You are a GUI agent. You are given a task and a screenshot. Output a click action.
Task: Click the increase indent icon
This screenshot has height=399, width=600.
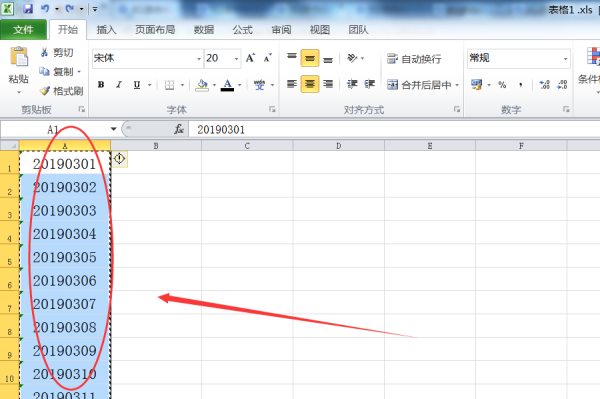tap(370, 84)
